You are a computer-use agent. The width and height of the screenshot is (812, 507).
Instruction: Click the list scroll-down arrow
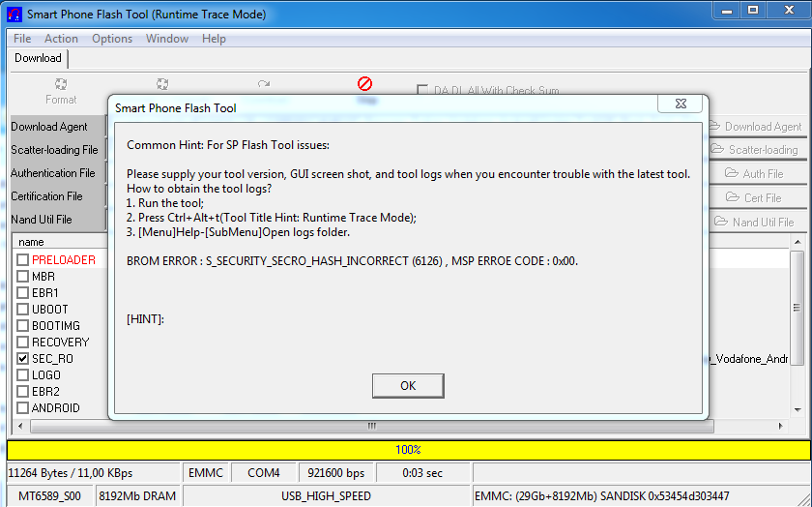coord(797,409)
